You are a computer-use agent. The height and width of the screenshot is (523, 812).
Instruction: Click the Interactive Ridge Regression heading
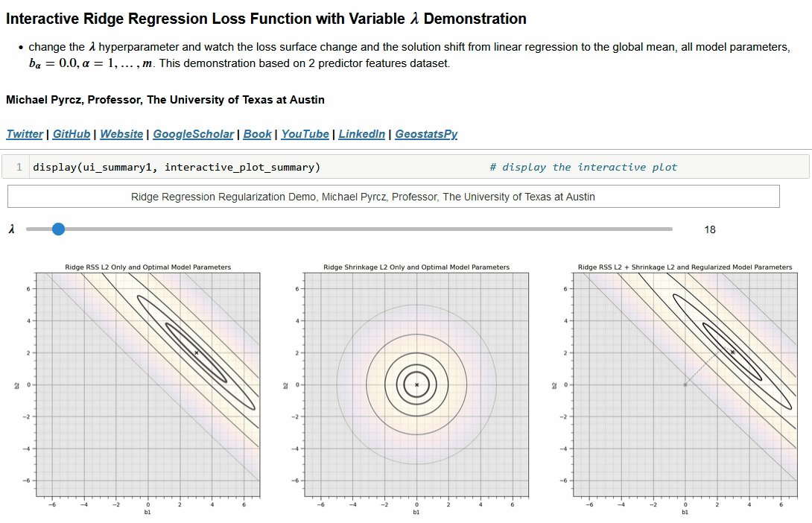click(x=266, y=19)
